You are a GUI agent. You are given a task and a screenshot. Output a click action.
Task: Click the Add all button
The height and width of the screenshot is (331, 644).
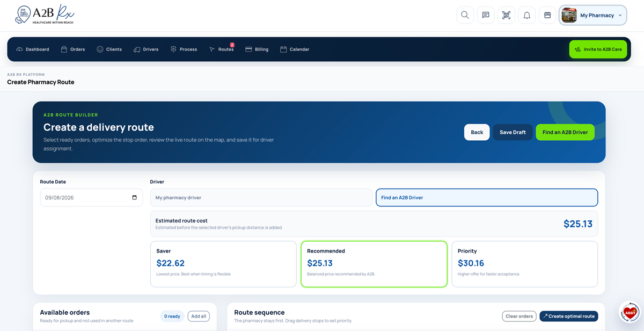199,316
